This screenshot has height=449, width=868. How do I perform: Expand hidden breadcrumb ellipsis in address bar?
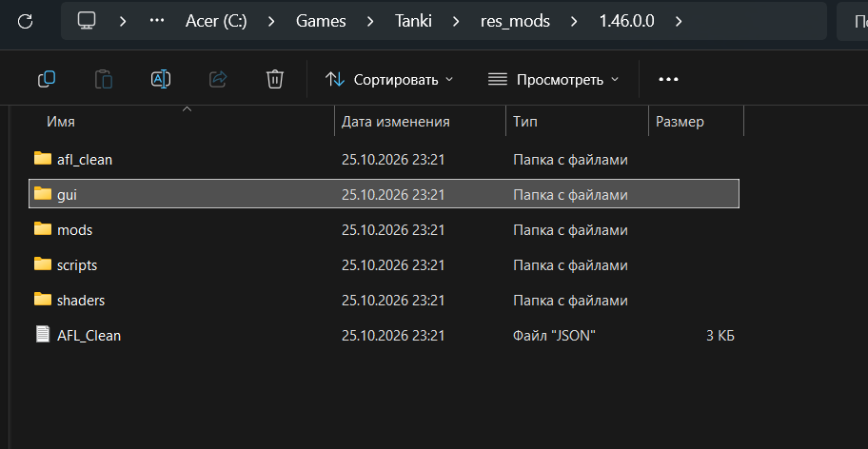[157, 21]
